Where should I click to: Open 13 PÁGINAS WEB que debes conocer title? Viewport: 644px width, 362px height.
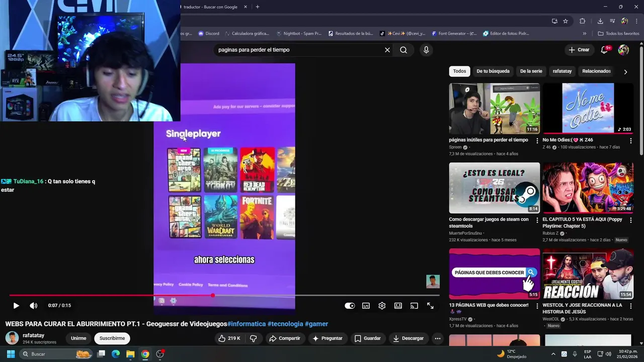[x=489, y=305]
